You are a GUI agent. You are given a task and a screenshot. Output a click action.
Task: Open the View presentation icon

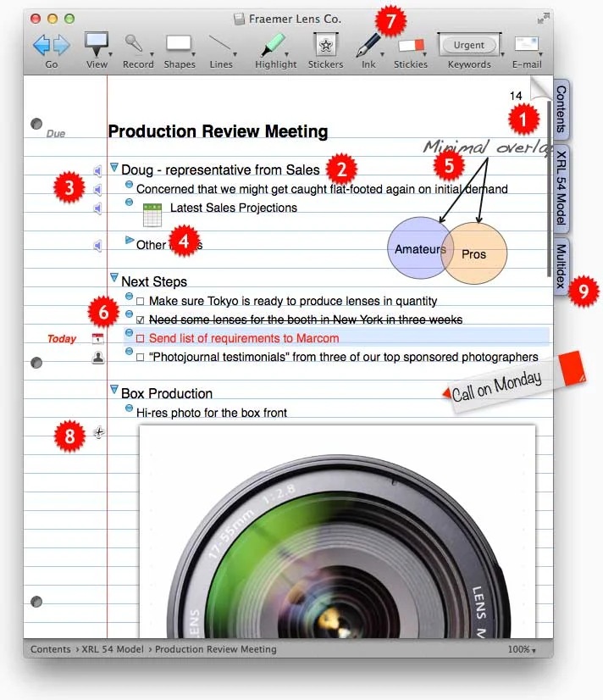[96, 44]
